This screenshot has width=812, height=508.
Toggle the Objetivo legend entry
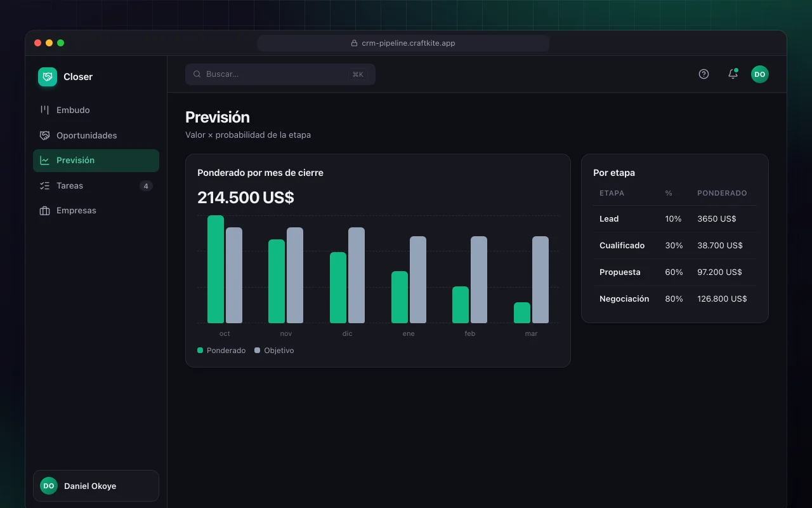[274, 351]
